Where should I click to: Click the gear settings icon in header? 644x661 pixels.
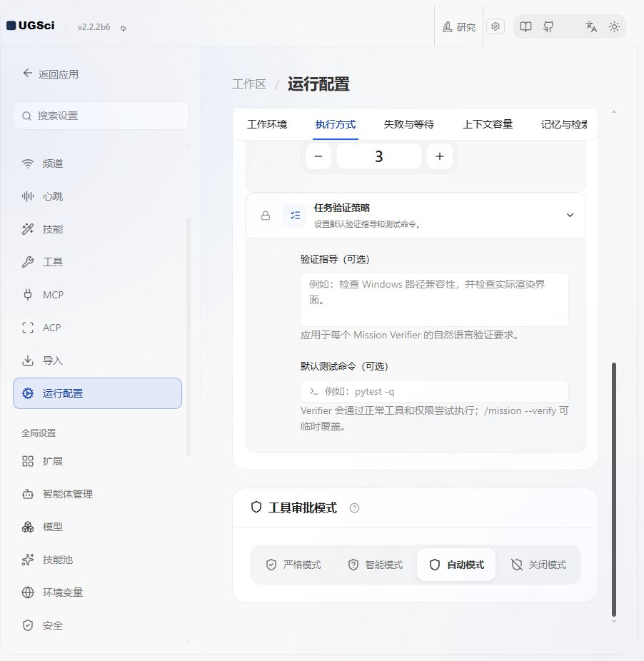[495, 26]
